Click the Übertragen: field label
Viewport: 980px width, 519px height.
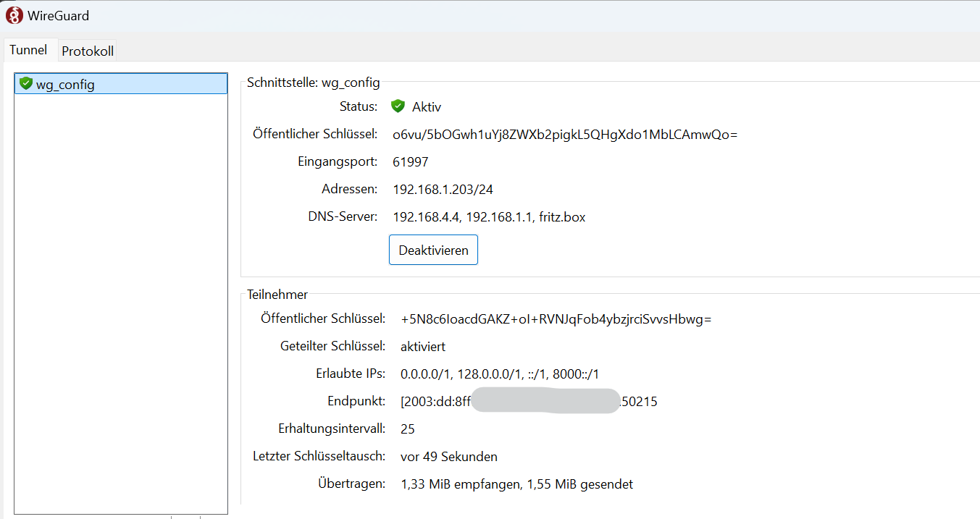(352, 484)
